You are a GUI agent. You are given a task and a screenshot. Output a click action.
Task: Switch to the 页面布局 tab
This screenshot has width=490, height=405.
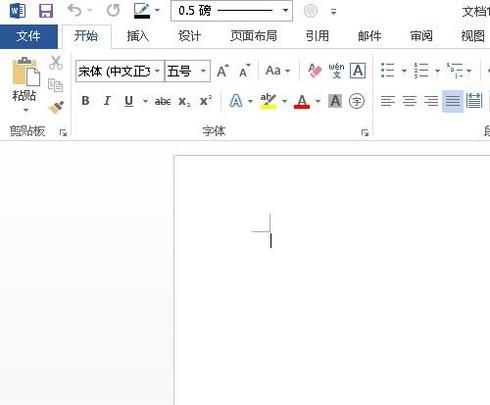(x=254, y=36)
